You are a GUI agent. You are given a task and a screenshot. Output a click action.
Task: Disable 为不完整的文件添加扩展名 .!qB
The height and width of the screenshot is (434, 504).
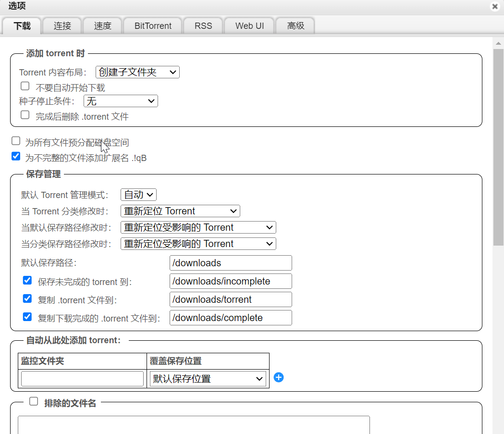(15, 156)
